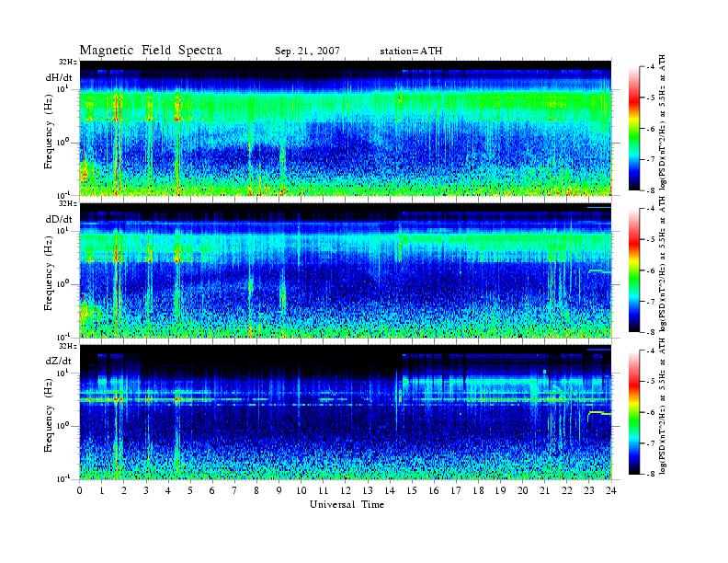This screenshot has width=728, height=563.
Task: Click the "-4" tick on dH/dt color bar
Action: tap(651, 67)
